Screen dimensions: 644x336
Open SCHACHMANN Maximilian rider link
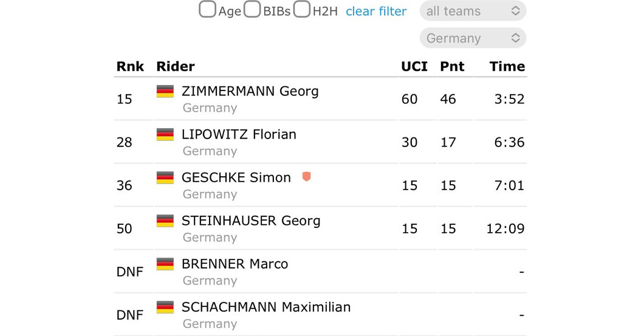click(x=266, y=307)
